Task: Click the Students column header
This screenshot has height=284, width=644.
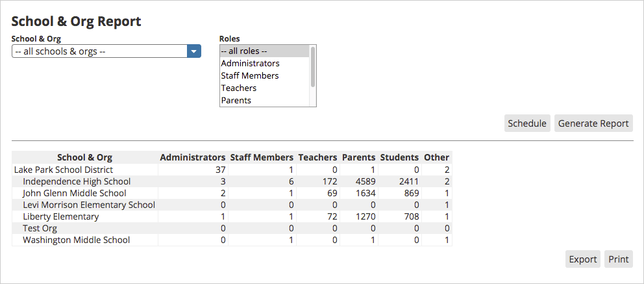Action: 400,157
